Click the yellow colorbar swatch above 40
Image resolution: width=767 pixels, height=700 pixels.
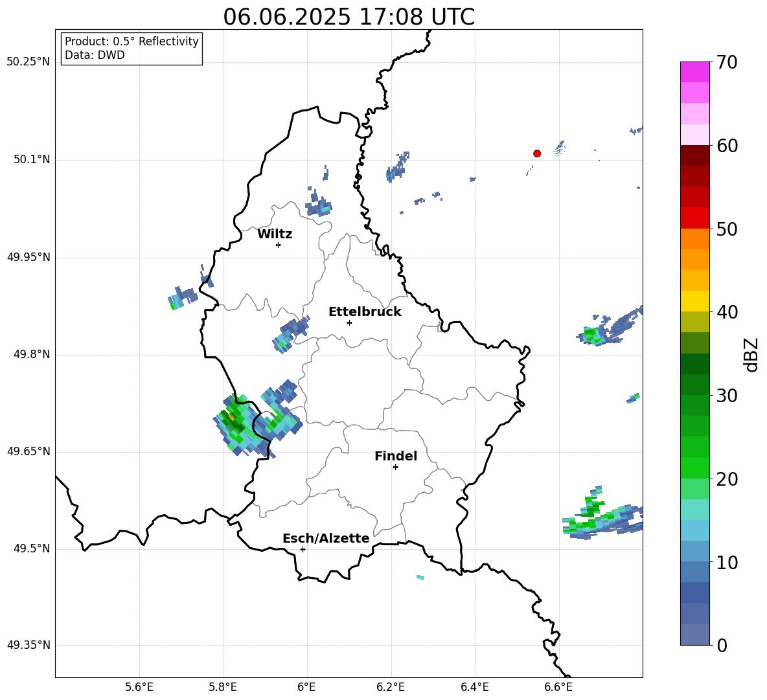point(694,301)
